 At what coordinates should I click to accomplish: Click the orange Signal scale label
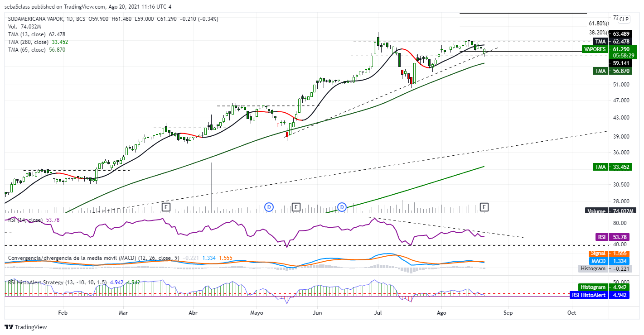pos(609,254)
